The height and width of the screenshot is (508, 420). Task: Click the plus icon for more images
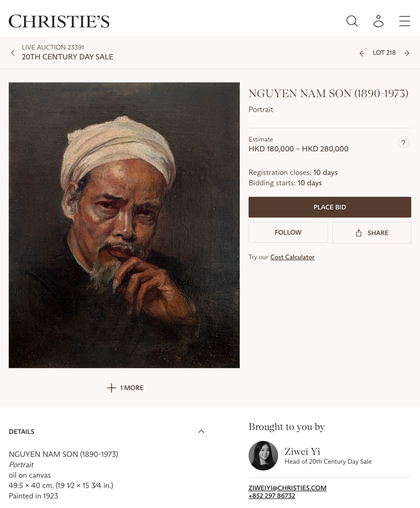[x=111, y=388]
